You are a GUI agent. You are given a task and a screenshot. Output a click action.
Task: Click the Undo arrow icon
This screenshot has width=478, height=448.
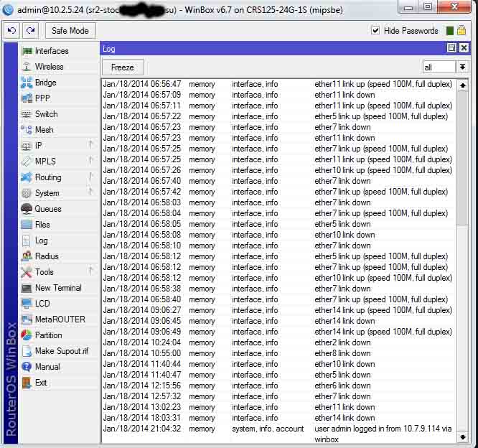[x=12, y=30]
